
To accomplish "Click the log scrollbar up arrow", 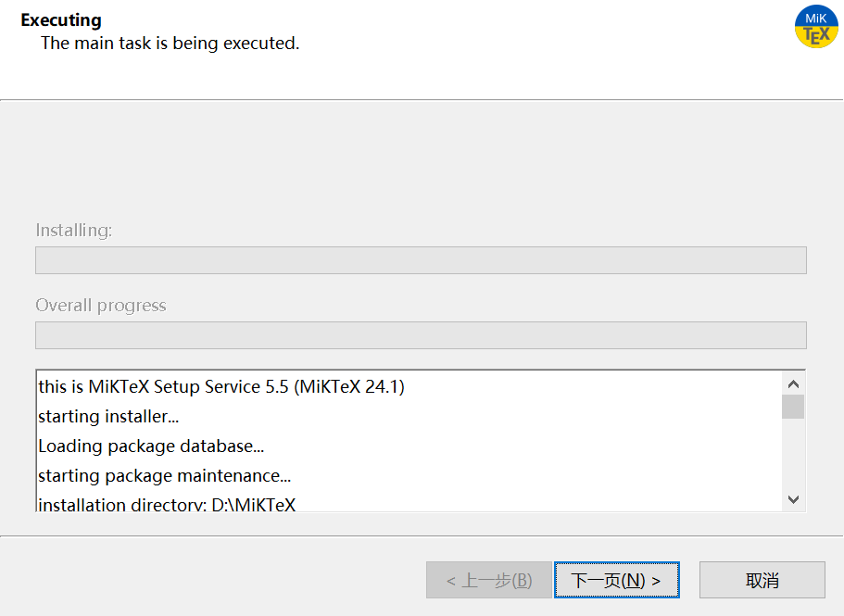I will pos(793,384).
